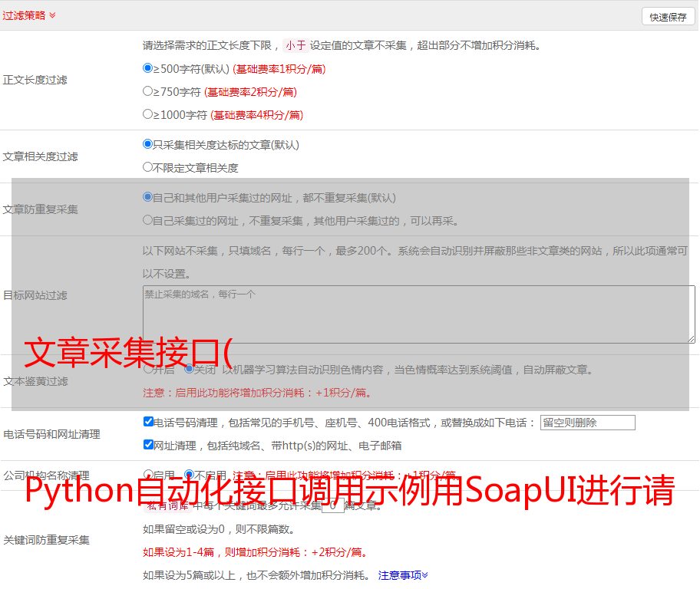Select 自己和其他用户采集过的网址 no-repeat option
700x589 pixels.
click(x=148, y=197)
